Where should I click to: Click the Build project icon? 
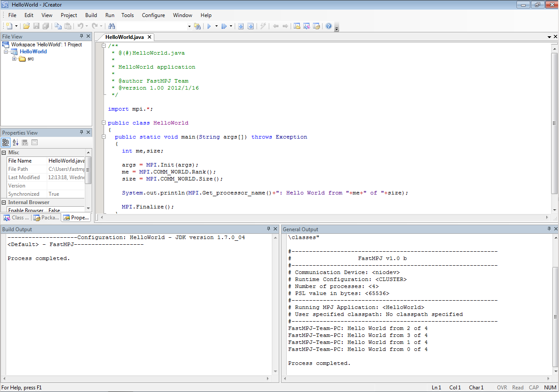(x=241, y=26)
